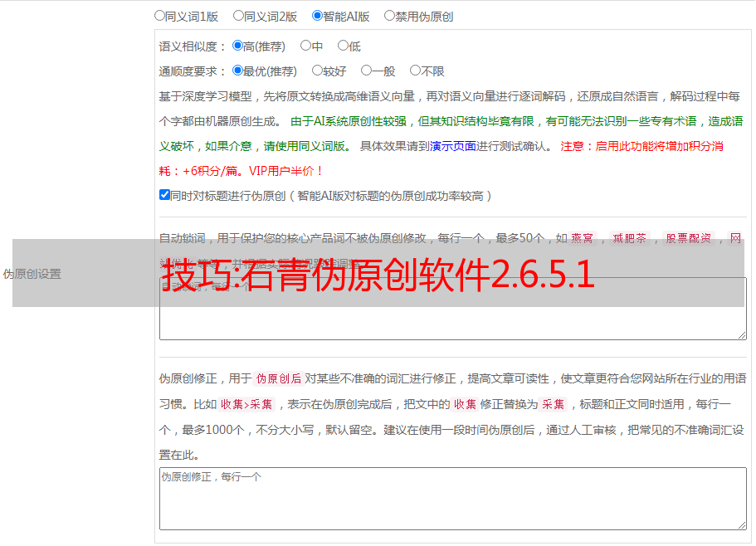Click the 减肥茶 example tag

[630, 238]
